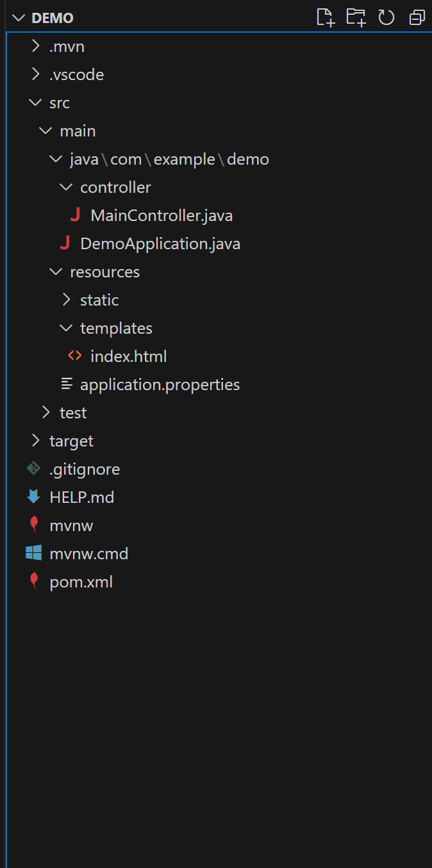Click the Windows icon beside mvnw.cmd
The height and width of the screenshot is (868, 432).
(33, 553)
